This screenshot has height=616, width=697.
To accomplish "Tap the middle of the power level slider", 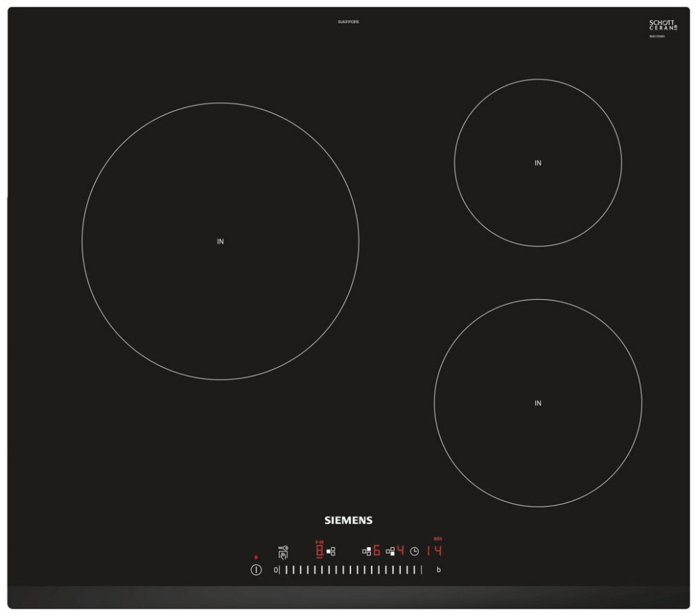I will click(350, 570).
